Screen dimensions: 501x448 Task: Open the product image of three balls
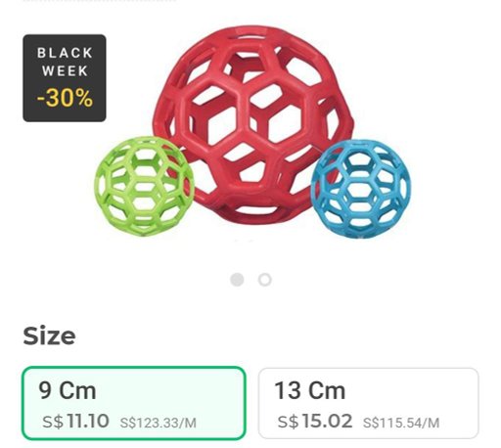pyautogui.click(x=253, y=132)
